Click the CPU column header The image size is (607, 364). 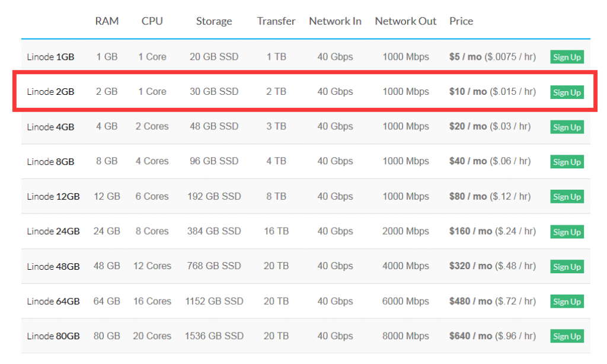[x=152, y=21]
